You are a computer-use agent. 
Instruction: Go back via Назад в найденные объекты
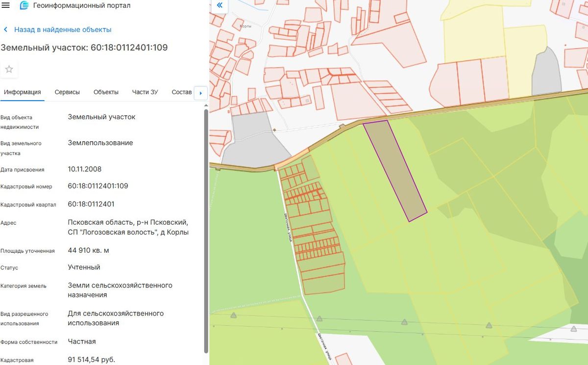pyautogui.click(x=57, y=29)
